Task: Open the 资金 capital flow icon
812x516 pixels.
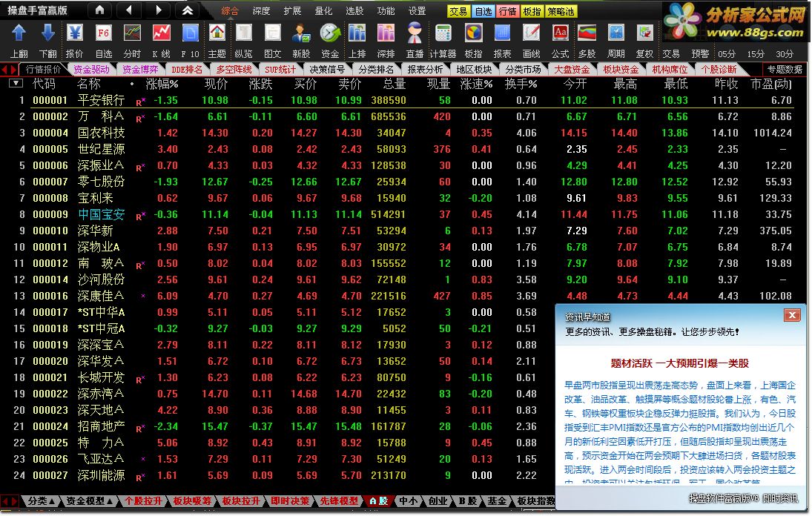Action: 330,33
